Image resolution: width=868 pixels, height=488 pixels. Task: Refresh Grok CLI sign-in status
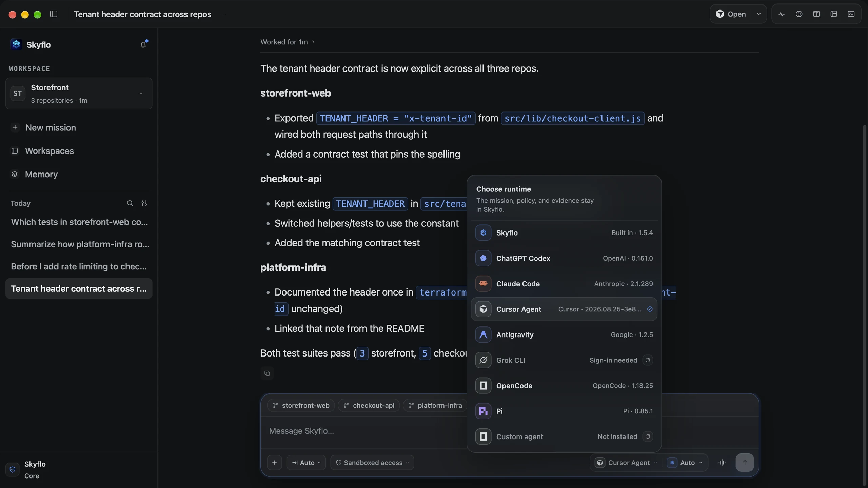[x=648, y=360]
